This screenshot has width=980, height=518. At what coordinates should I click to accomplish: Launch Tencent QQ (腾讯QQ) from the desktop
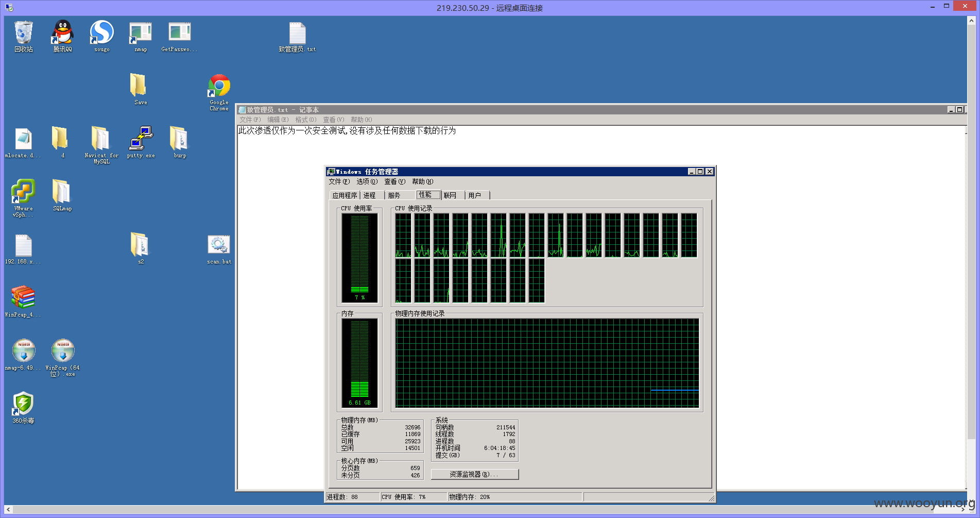[63, 36]
